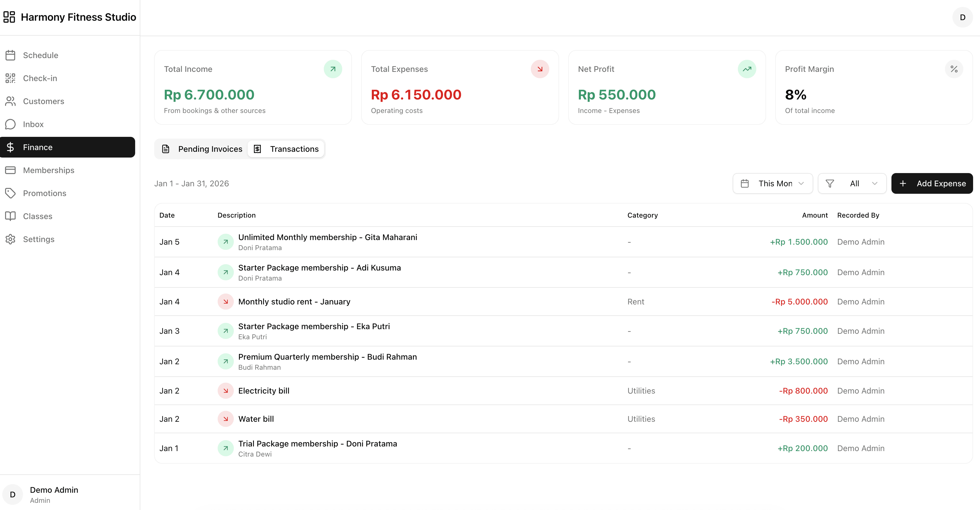Click the Add Expense button
This screenshot has height=510, width=980.
click(x=932, y=184)
